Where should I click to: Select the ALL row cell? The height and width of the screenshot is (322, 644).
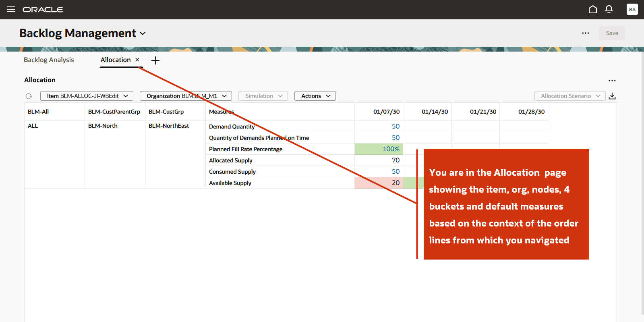pos(54,154)
